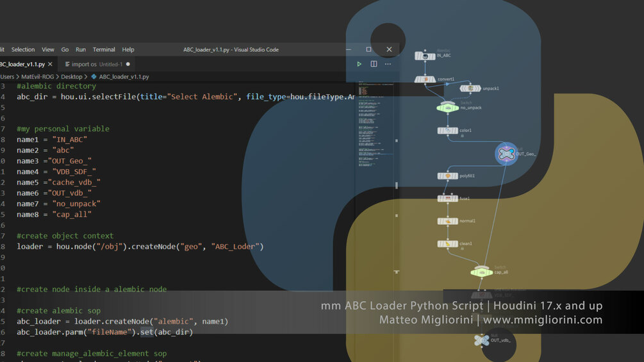Open the Selection menu

click(23, 49)
